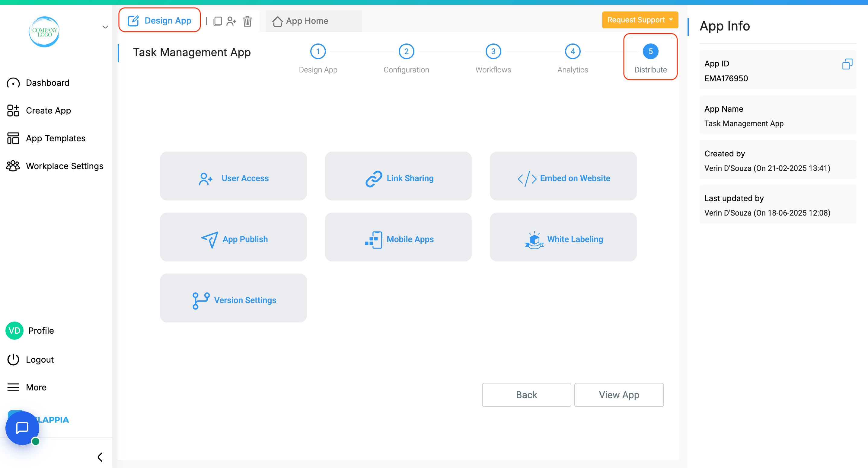Viewport: 868px width, 468px height.
Task: Open App Templates in the sidebar
Action: point(56,138)
